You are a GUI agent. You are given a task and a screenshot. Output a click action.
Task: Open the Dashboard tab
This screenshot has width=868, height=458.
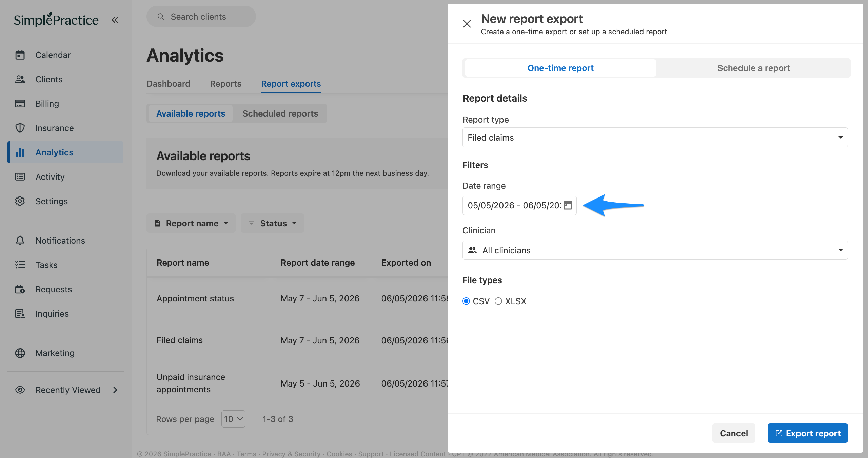(168, 84)
